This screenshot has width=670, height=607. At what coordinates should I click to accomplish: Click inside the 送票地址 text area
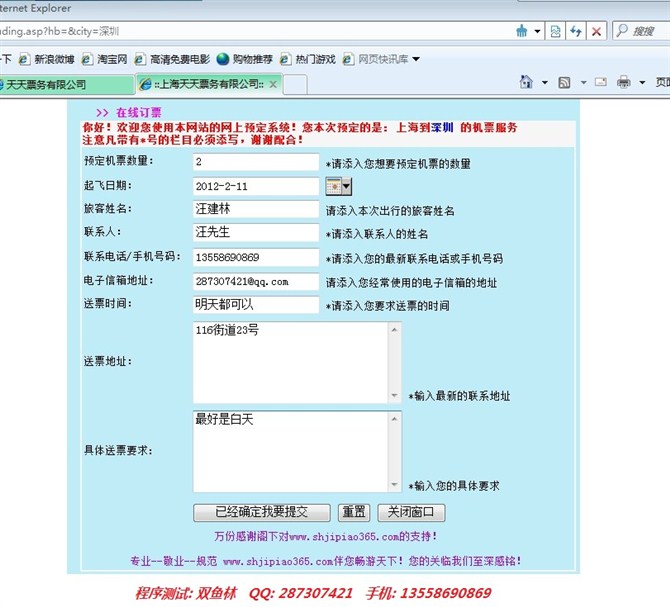pos(291,362)
